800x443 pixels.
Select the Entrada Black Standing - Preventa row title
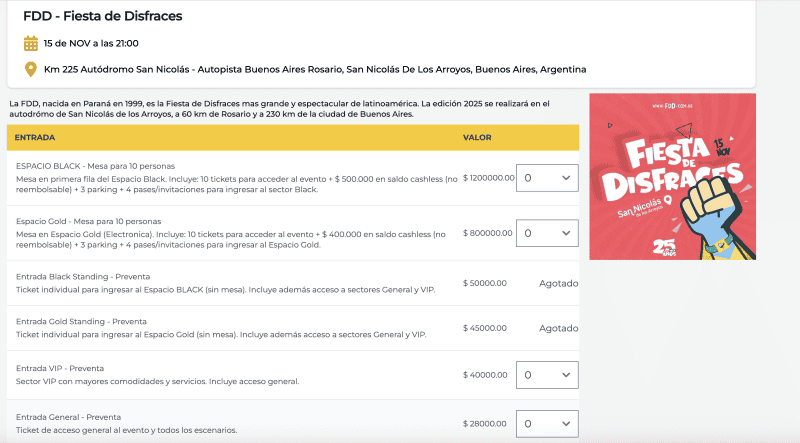tap(82, 276)
